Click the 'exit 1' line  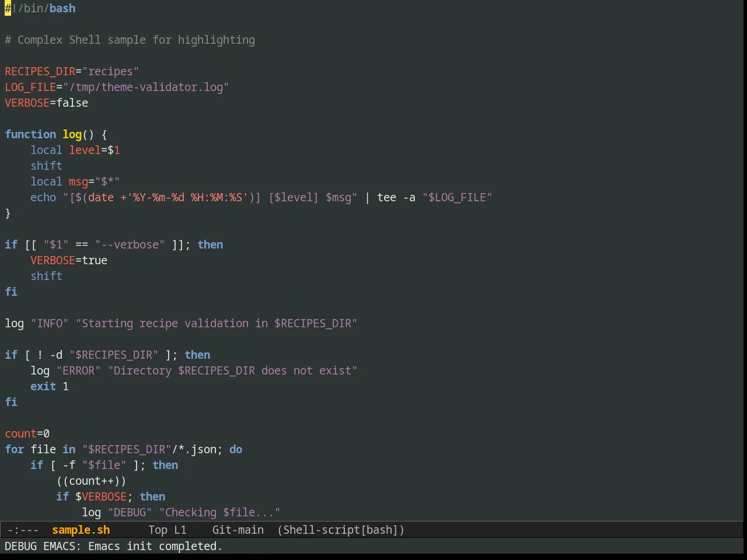50,386
